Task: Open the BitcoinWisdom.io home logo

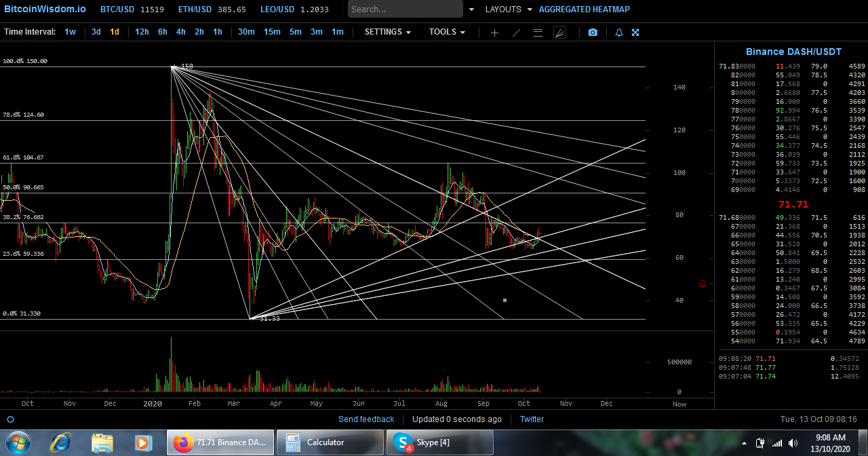Action: click(43, 9)
